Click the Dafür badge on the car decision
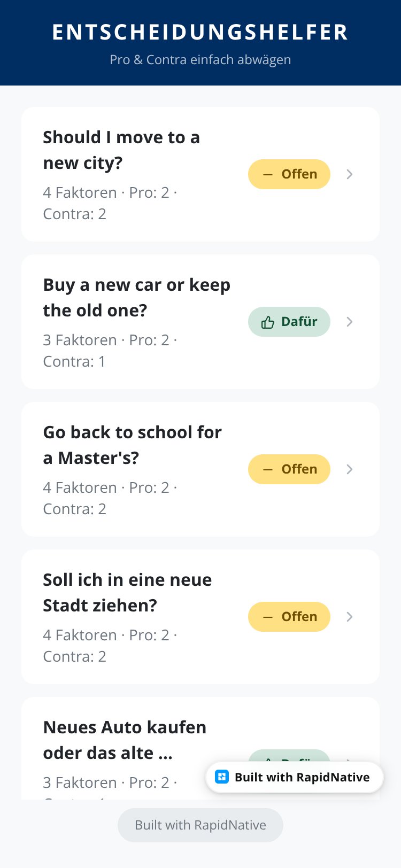Screen dimensions: 401x868 tap(289, 322)
